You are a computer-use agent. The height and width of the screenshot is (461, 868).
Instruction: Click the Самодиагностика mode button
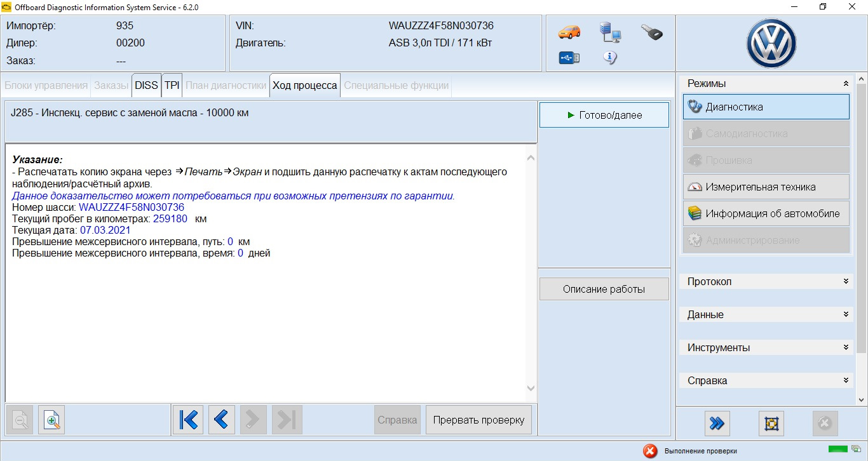click(x=766, y=133)
